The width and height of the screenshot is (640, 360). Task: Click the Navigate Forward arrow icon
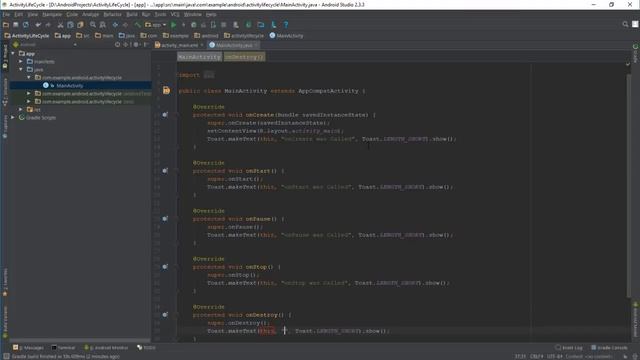coord(125,25)
